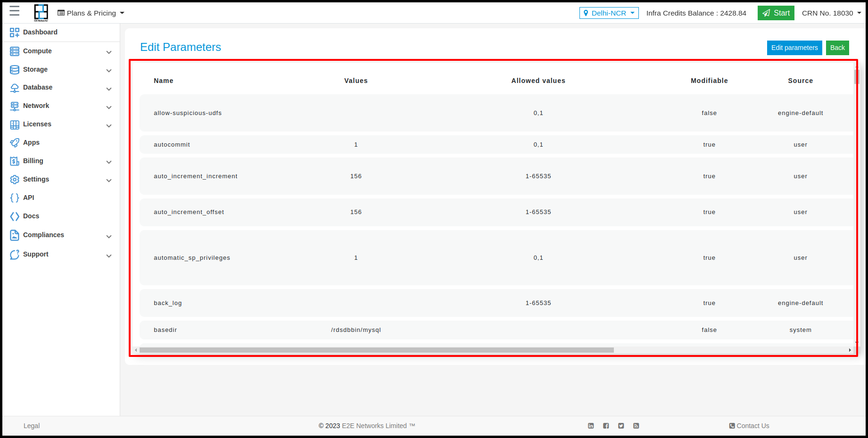This screenshot has width=868, height=438.
Task: Select Billing label in the sidebar
Action: click(x=33, y=161)
